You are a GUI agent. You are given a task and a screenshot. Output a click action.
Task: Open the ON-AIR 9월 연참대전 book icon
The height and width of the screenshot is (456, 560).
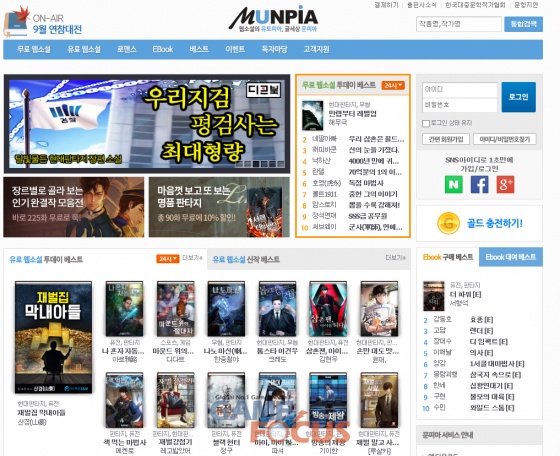point(16,22)
